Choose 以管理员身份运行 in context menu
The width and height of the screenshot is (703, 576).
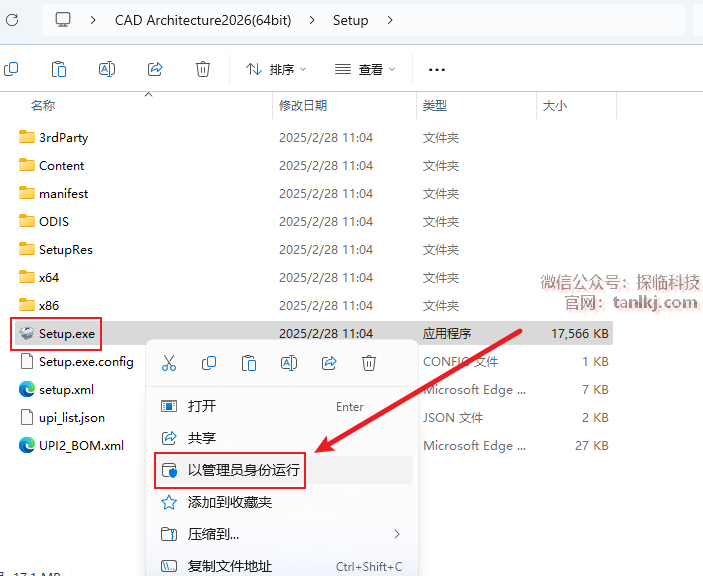pos(282,470)
